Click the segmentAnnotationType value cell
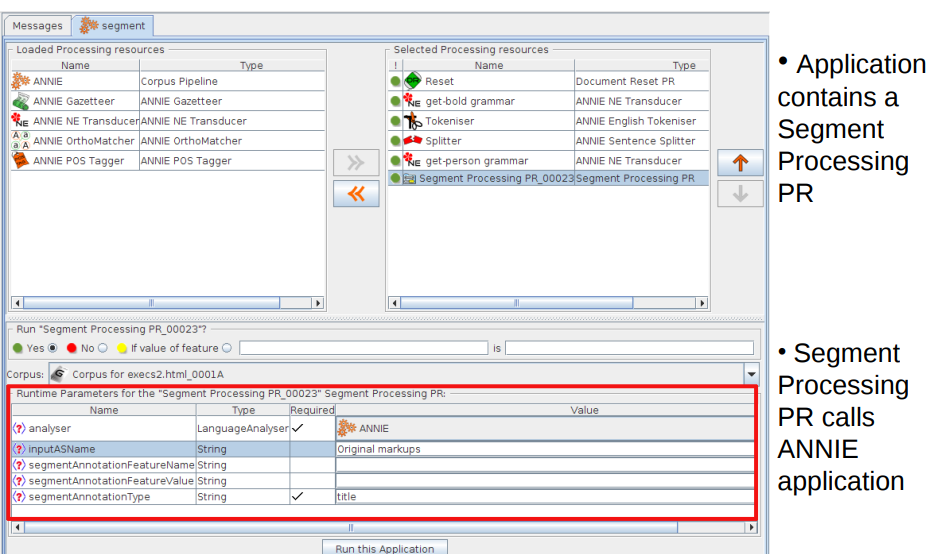 coord(545,496)
